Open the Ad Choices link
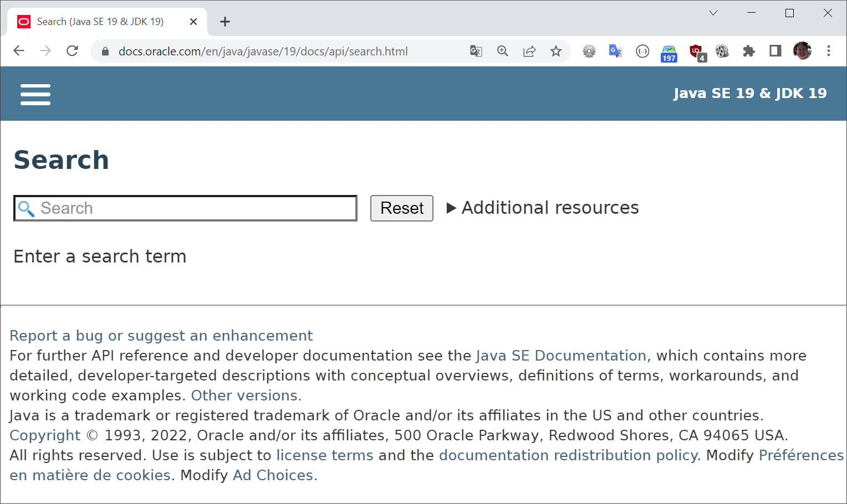This screenshot has width=847, height=504. click(273, 475)
